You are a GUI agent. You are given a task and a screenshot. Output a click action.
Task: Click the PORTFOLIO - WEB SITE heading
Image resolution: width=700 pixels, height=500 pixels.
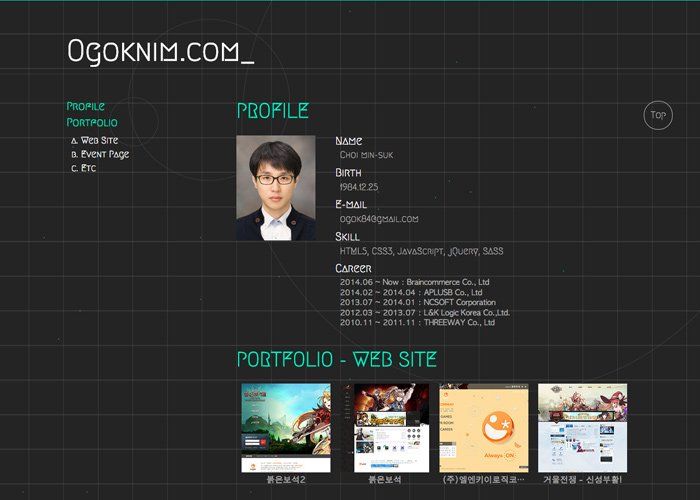click(x=337, y=359)
